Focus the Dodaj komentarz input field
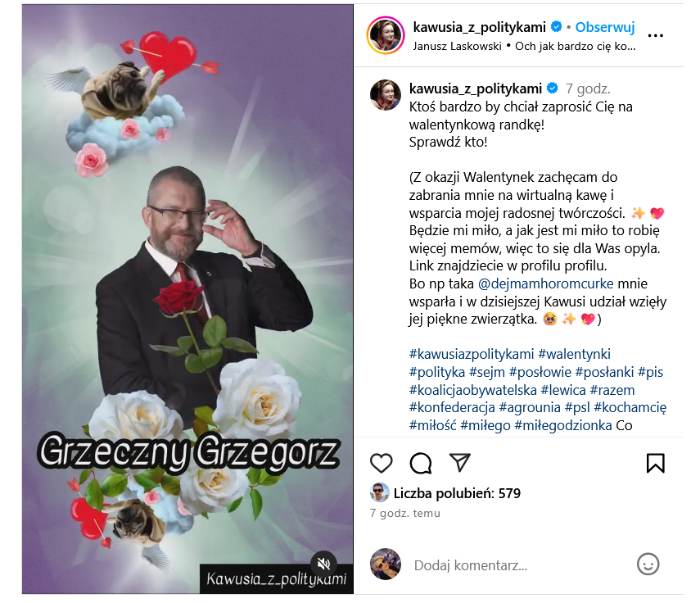 pos(518,565)
